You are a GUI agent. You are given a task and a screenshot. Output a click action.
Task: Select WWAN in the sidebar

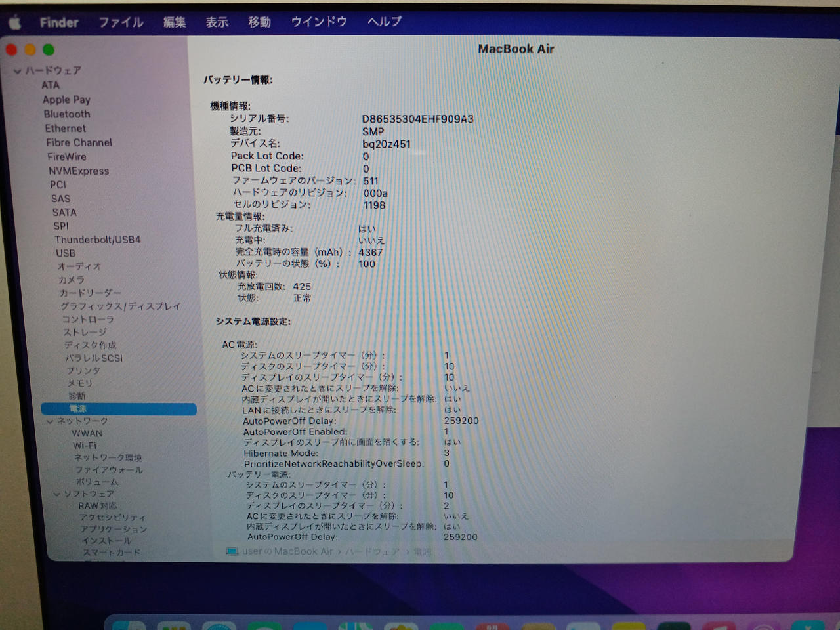87,433
